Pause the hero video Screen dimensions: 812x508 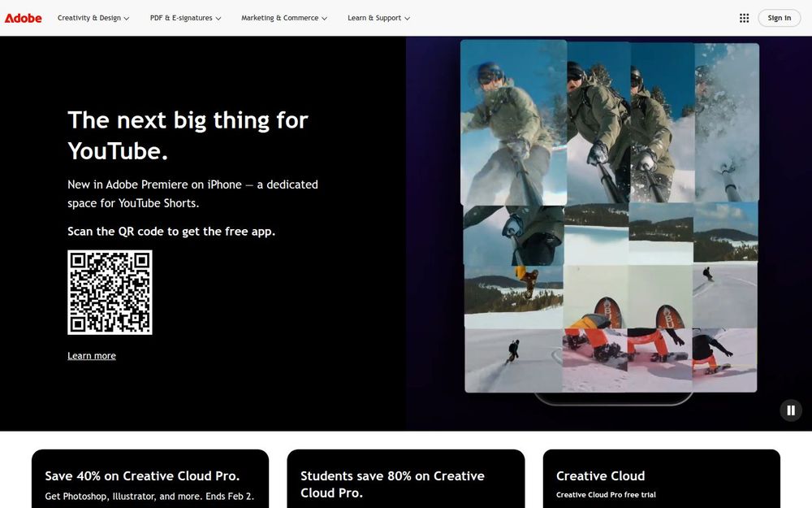point(791,410)
